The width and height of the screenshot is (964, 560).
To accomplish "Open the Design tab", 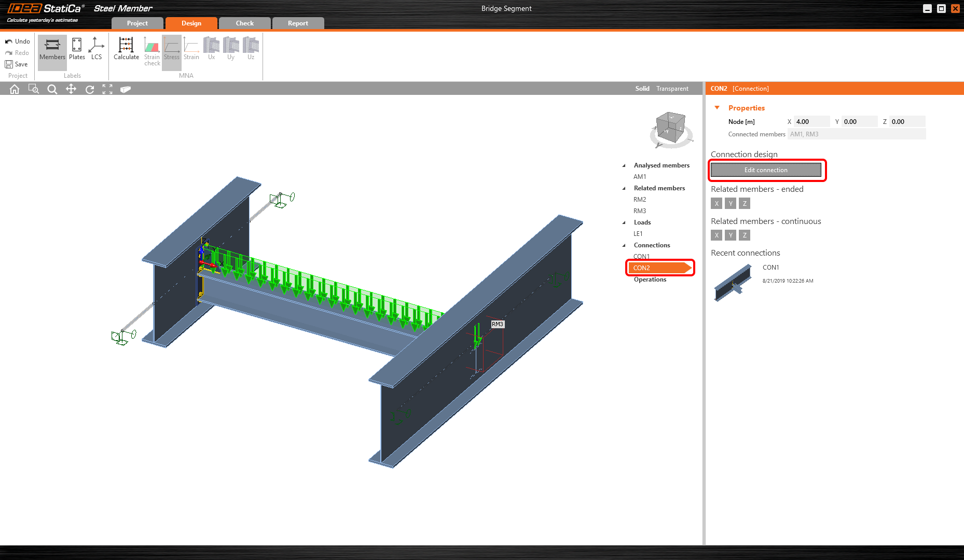I will tap(191, 23).
